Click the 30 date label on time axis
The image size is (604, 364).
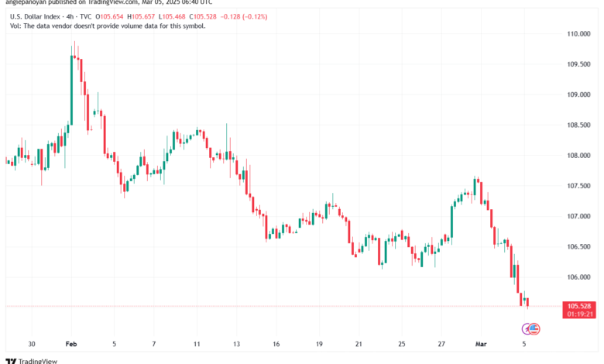click(x=32, y=344)
